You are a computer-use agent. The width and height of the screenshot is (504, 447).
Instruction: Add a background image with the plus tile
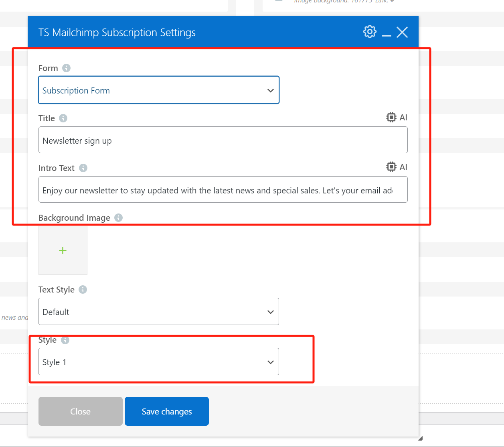63,250
